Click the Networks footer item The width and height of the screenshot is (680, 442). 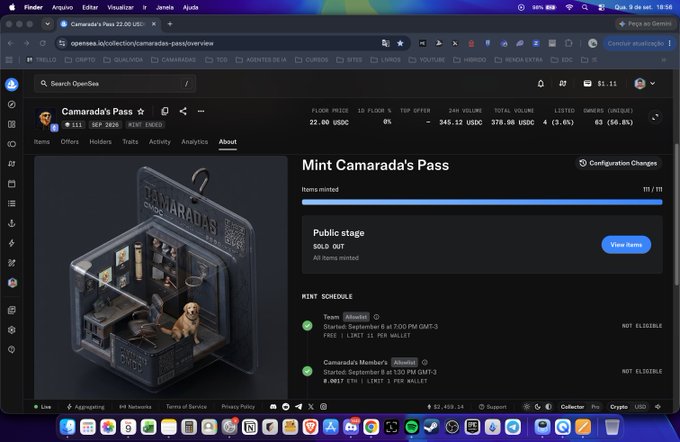[135, 407]
